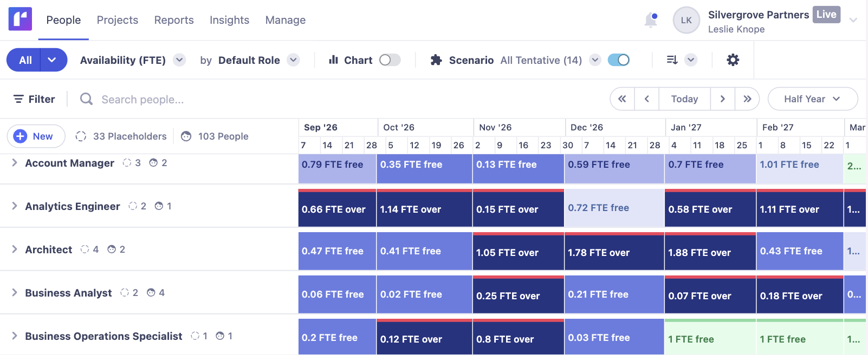868x355 pixels.
Task: Click Analytics Engineer placeholder count icon
Action: pos(133,206)
